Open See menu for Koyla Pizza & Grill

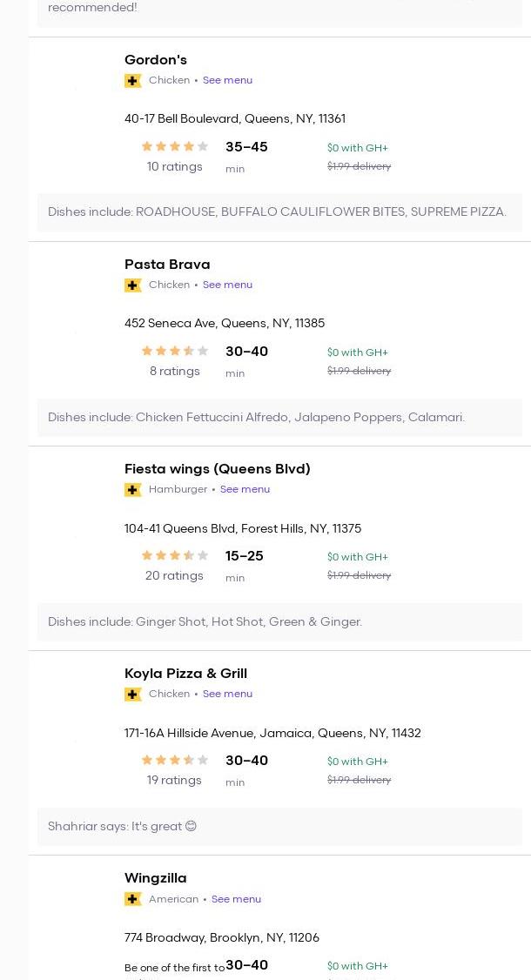pos(227,694)
